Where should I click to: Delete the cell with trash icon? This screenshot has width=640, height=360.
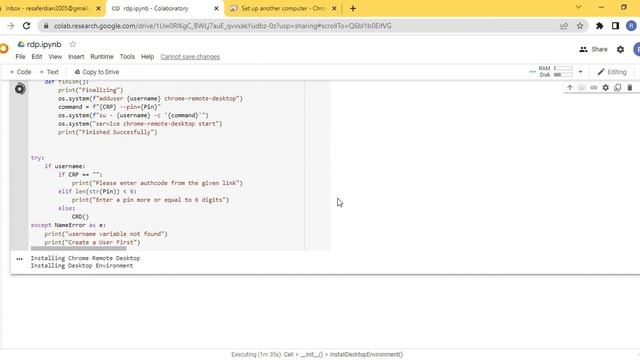[630, 87]
